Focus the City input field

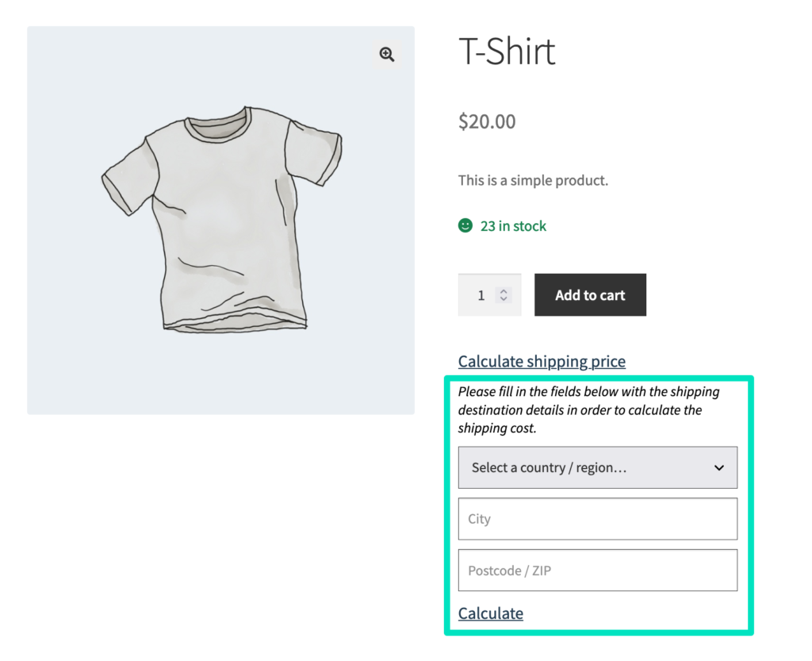(x=597, y=519)
